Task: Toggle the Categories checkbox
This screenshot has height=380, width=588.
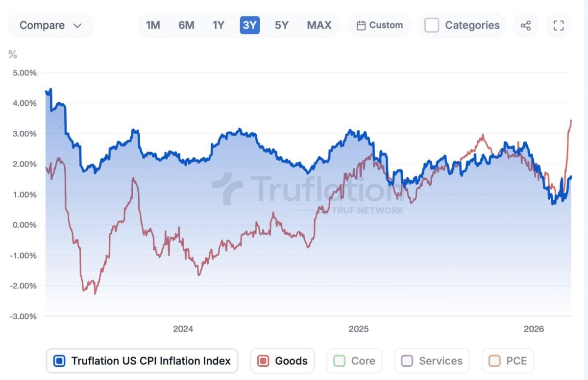Action: click(x=432, y=25)
